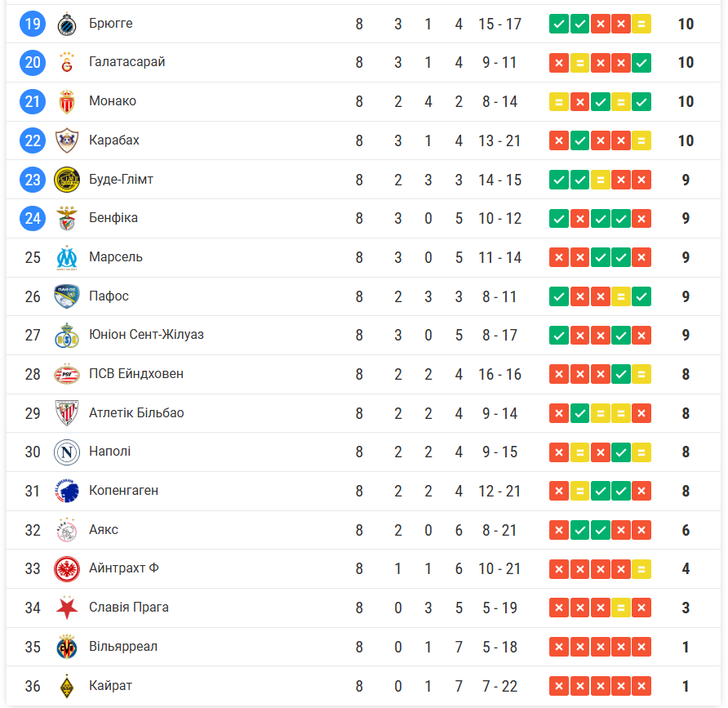
Task: Click the Буде-Глімт yellow club logo
Action: [x=66, y=180]
